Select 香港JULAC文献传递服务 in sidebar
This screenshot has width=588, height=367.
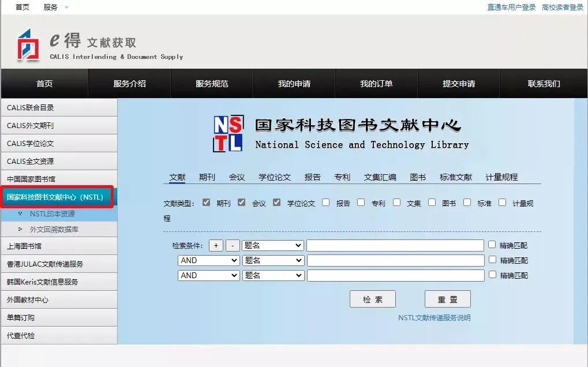pyautogui.click(x=59, y=264)
